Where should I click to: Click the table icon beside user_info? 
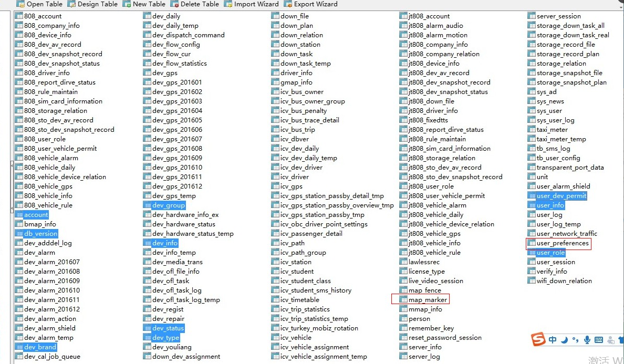coord(531,205)
